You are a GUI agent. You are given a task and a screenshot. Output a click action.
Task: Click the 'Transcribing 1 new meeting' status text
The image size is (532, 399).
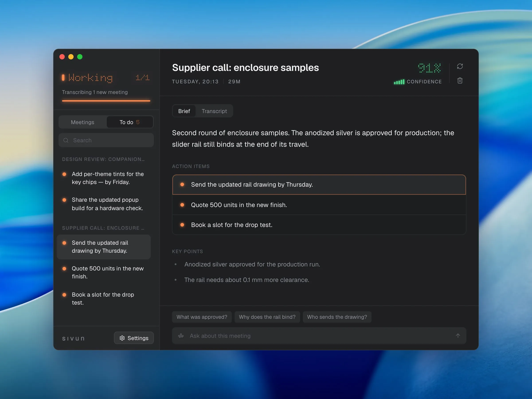click(x=95, y=92)
